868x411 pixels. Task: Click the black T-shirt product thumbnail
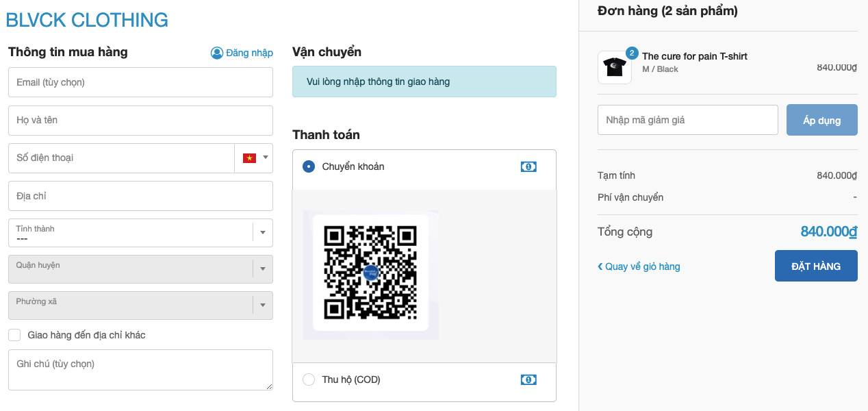614,67
